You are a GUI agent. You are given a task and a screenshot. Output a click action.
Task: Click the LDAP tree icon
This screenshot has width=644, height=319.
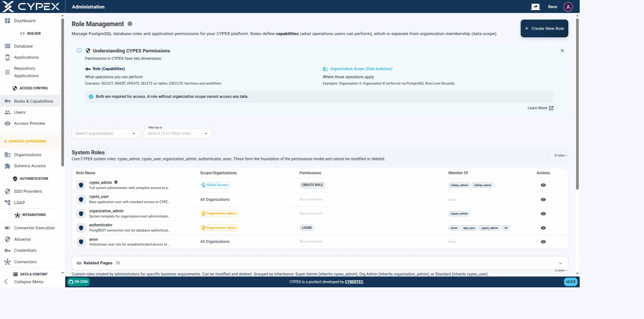click(7, 203)
